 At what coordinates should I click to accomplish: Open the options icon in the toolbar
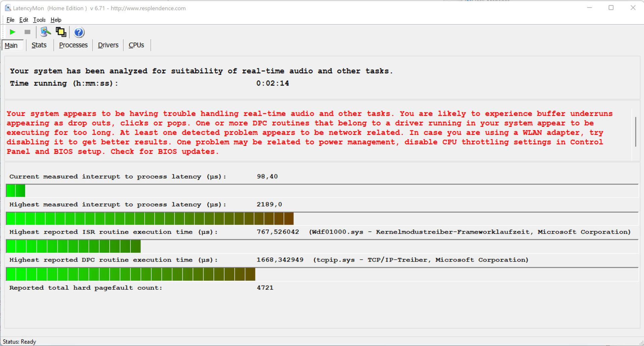(45, 32)
